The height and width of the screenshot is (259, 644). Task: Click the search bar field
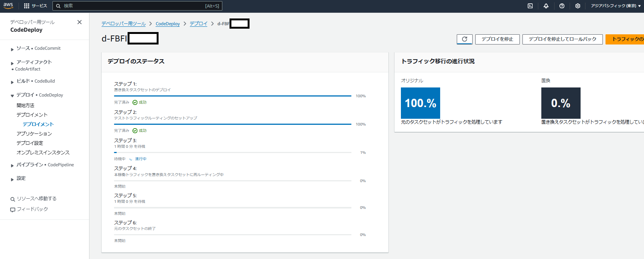coord(137,6)
